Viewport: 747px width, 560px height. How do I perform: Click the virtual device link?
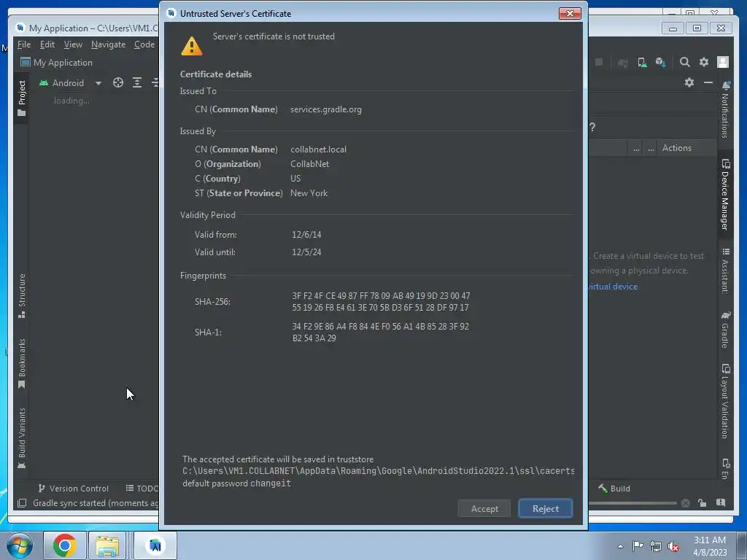pos(613,287)
